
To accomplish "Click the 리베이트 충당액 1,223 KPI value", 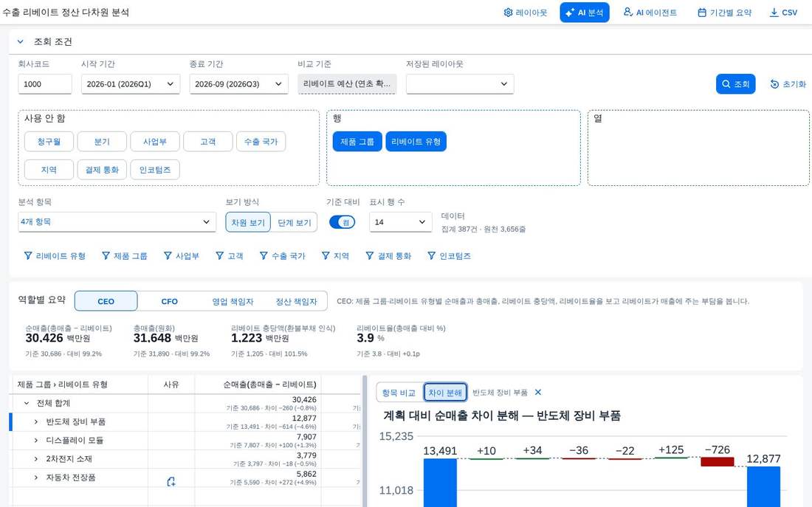I will pos(247,338).
